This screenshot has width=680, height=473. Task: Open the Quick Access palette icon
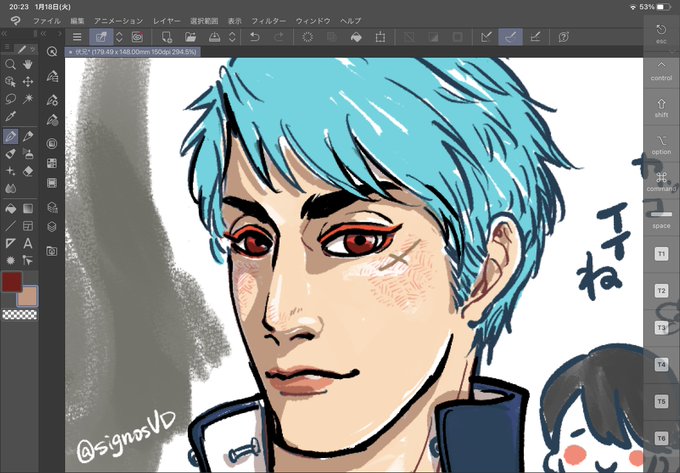click(x=52, y=52)
